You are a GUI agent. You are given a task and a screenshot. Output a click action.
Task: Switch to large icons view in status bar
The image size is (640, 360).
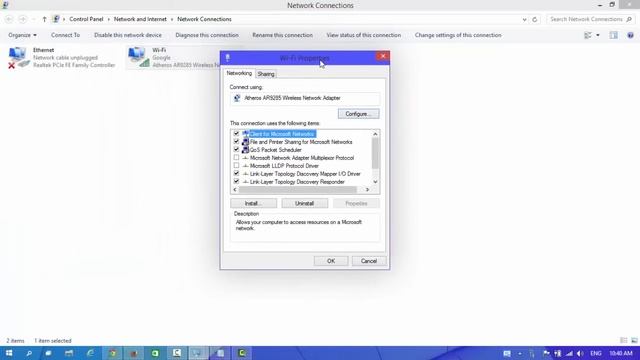[634, 340]
